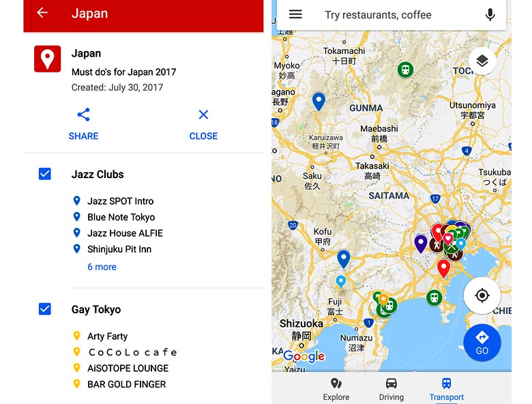The width and height of the screenshot is (532, 404).
Task: Tap the share icon above SHARE
Action: (x=83, y=115)
